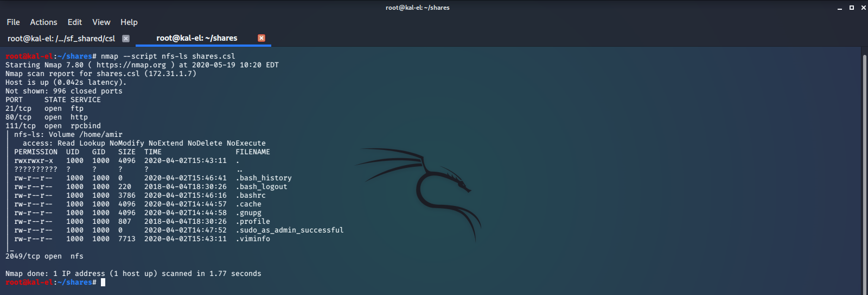Click the '.bashrc' filename
Viewport: 868px width, 295px height.
pyautogui.click(x=251, y=196)
